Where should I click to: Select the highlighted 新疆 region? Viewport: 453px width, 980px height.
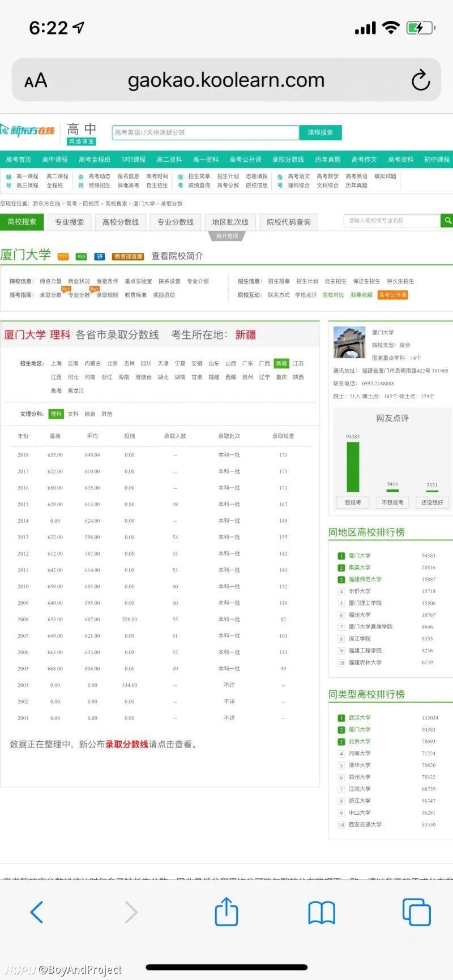[x=281, y=363]
